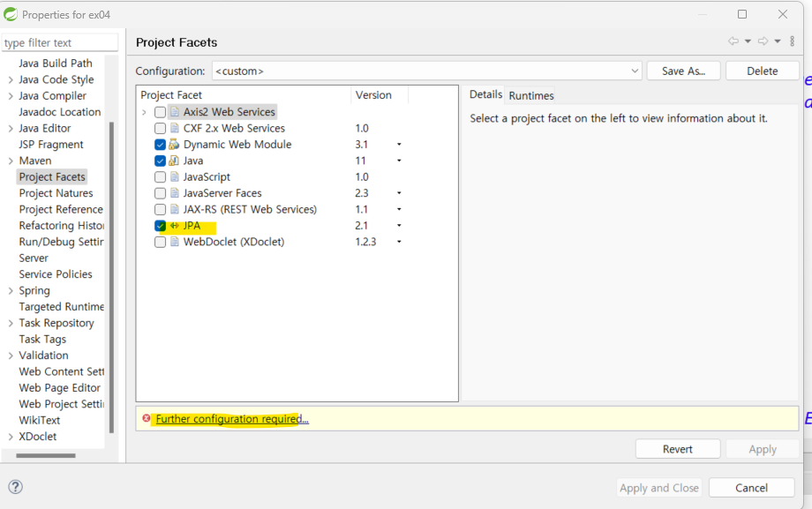
Task: Enable the Axis2 Web Services checkbox
Action: pyautogui.click(x=160, y=112)
